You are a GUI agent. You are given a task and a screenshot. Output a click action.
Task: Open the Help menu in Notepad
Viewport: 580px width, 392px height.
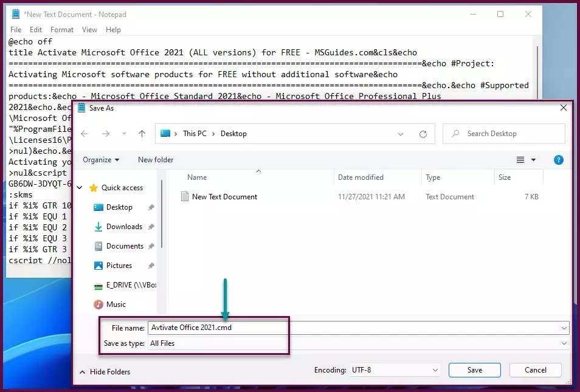[x=113, y=30]
